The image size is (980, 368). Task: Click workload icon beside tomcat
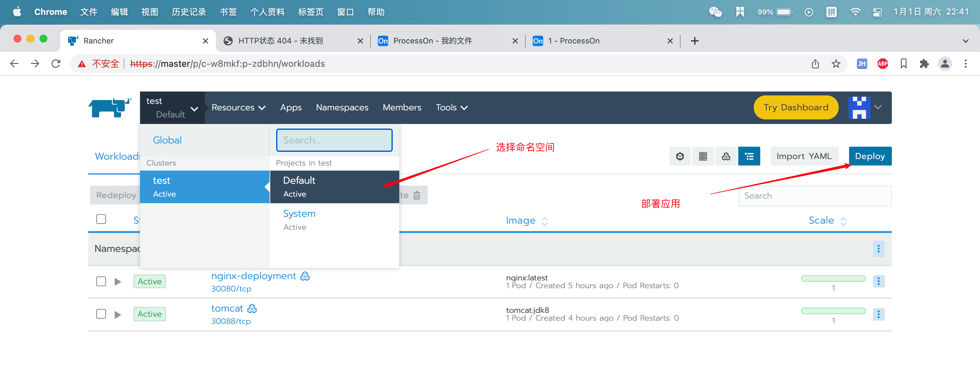click(252, 309)
